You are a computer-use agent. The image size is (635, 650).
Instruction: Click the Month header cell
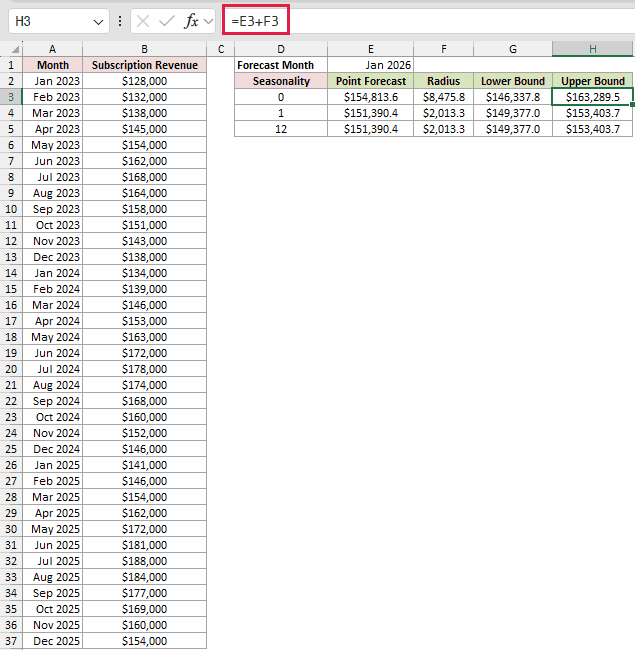[53, 65]
